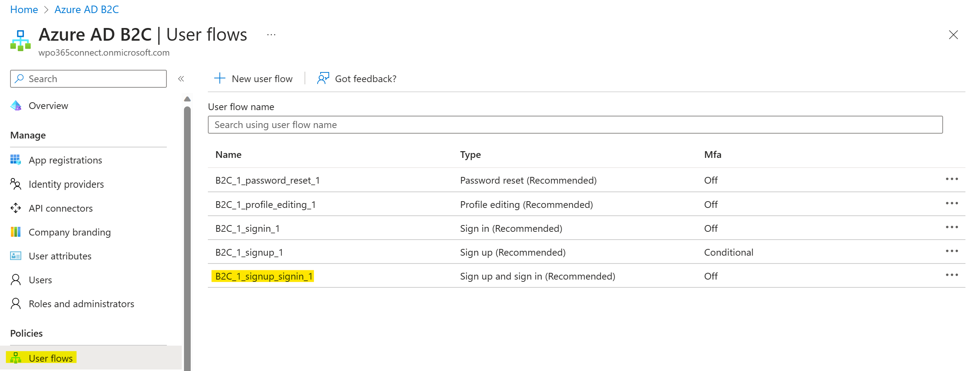Image resolution: width=980 pixels, height=371 pixels.
Task: Click the Azure AD B2C breadcrumb link
Action: pos(86,9)
